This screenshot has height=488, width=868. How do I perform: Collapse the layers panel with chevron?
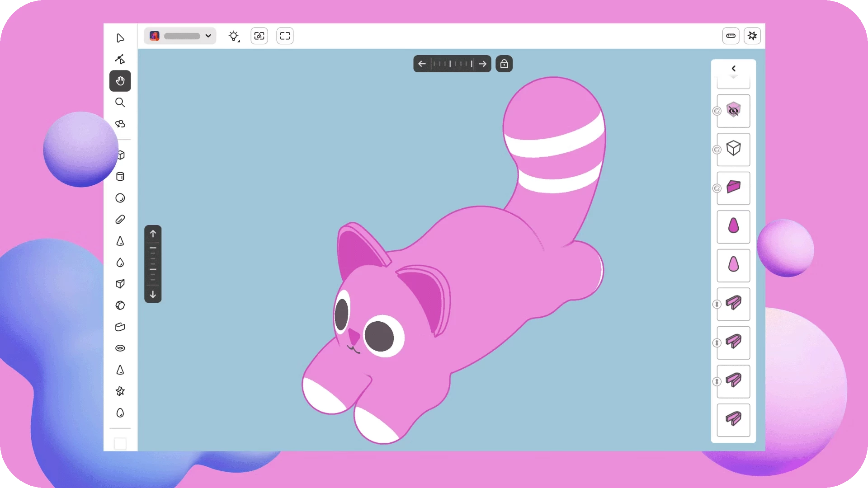(733, 69)
